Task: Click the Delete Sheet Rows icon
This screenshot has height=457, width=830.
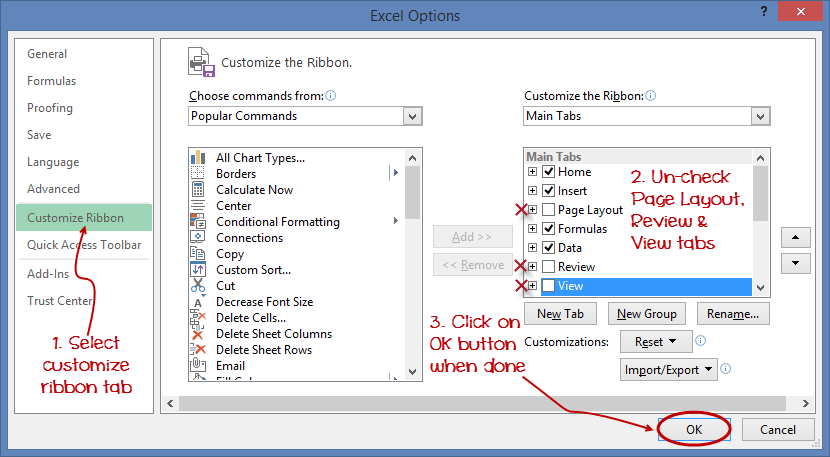Action: 197,350
